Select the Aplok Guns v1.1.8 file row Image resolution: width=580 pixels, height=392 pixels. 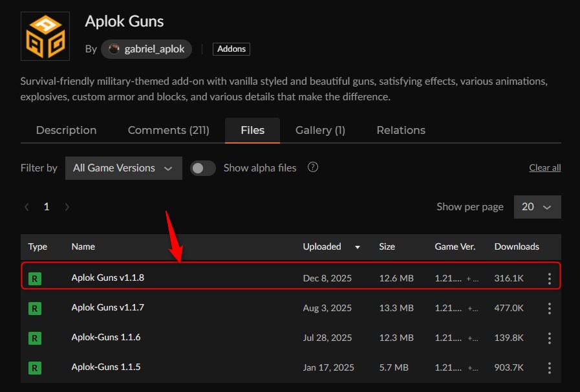pos(194,277)
